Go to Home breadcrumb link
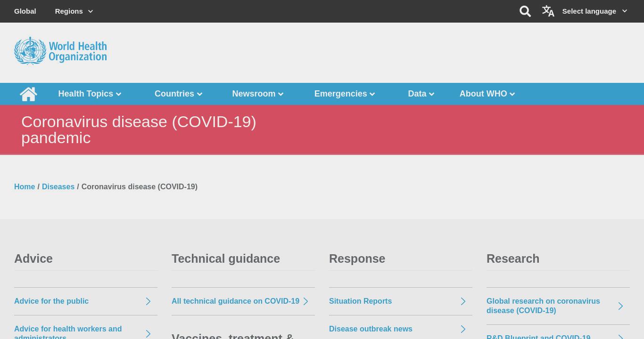The width and height of the screenshot is (644, 339). pyautogui.click(x=25, y=187)
